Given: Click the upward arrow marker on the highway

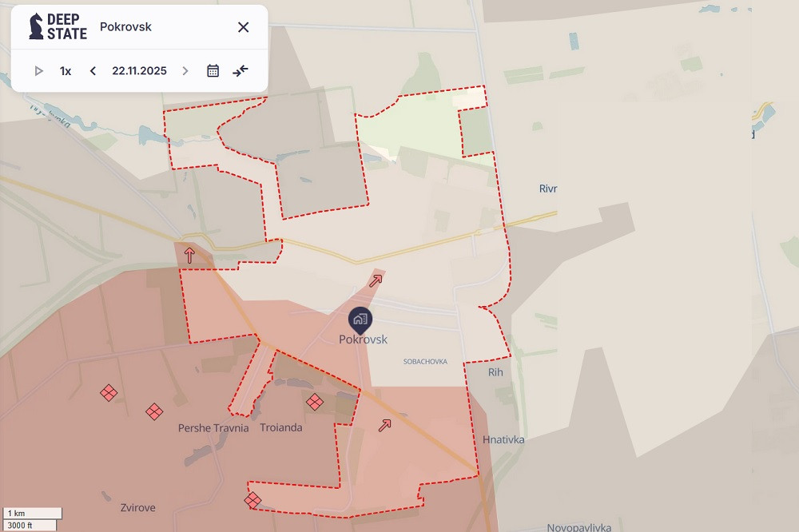Looking at the screenshot, I should [x=189, y=256].
